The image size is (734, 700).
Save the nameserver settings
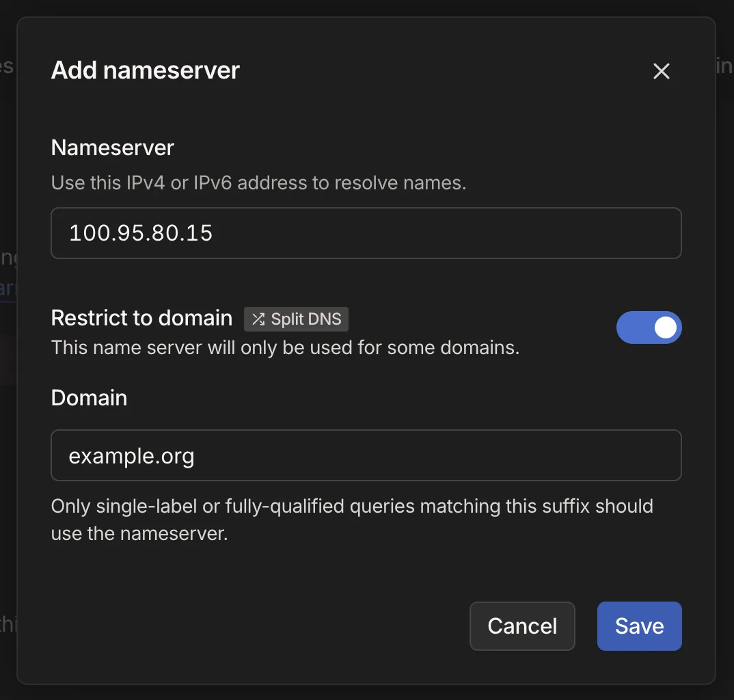(x=639, y=626)
